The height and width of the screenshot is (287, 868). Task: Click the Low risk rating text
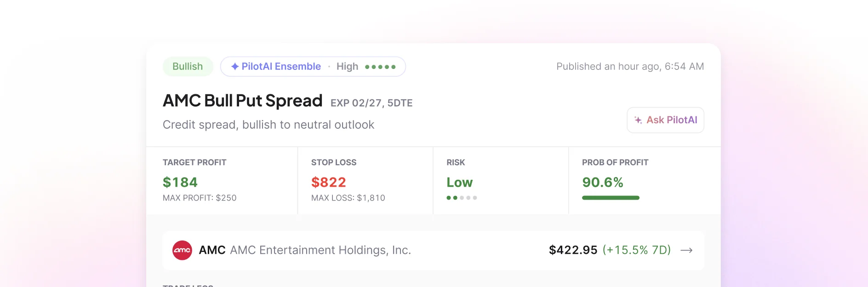(x=459, y=183)
